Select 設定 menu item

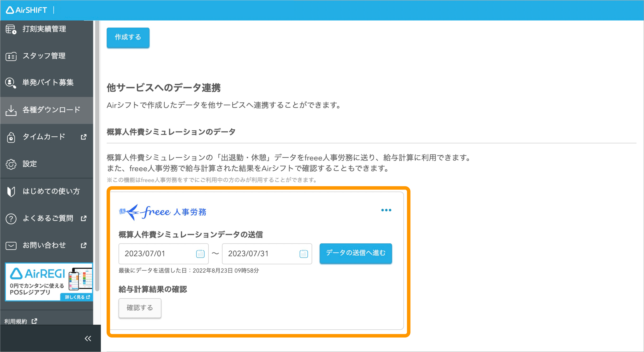[46, 164]
